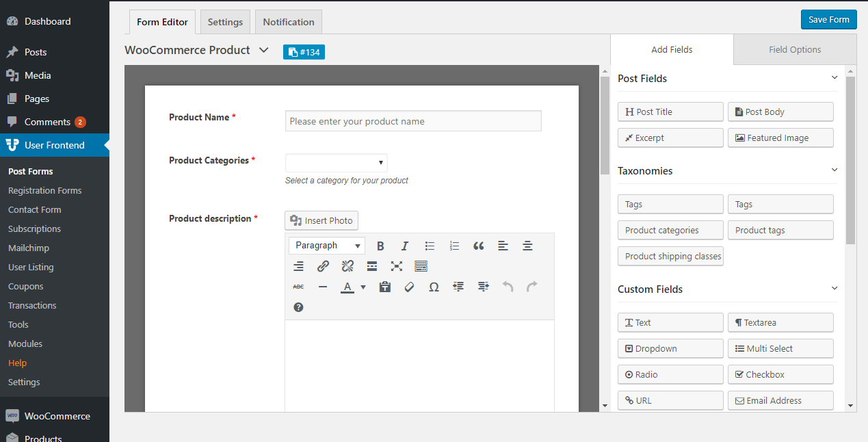
Task: Align text center in the editor
Action: coord(528,246)
